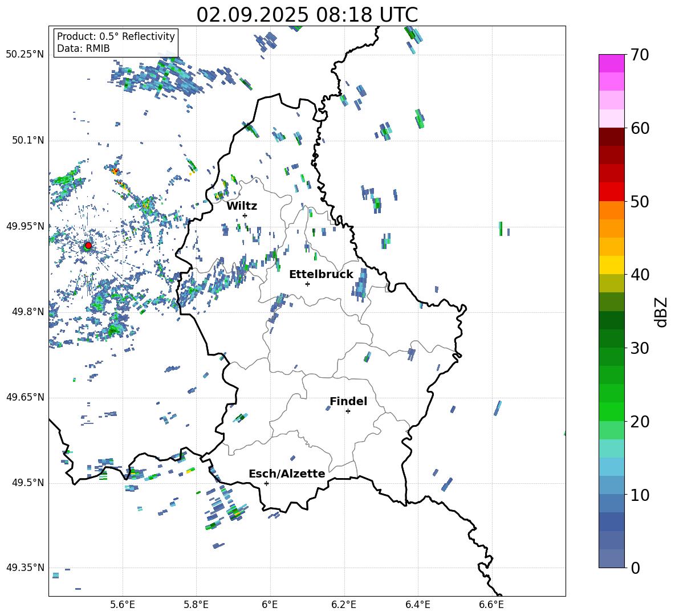The width and height of the screenshot is (675, 616).
Task: Click the yellow colorbar segment above 40
Action: click(x=612, y=265)
